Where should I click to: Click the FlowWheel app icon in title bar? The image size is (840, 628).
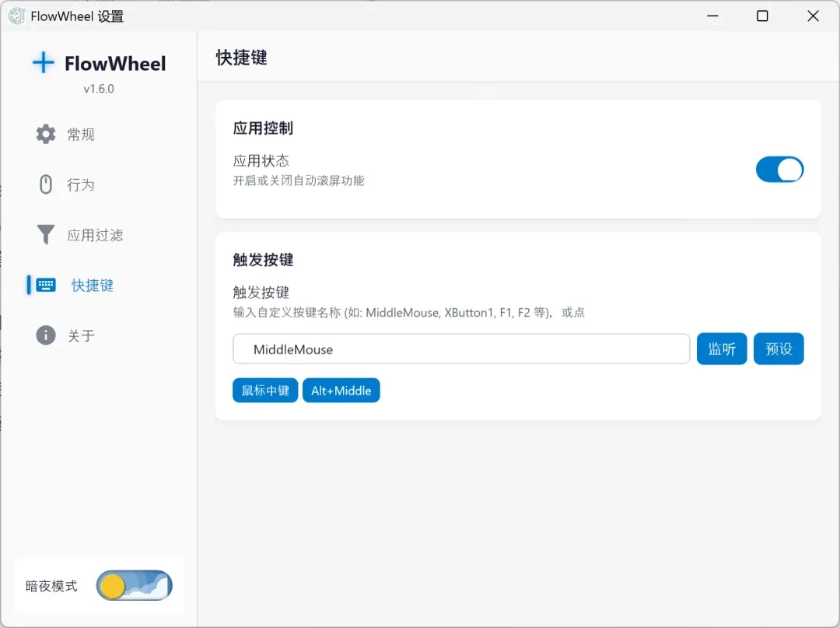(x=16, y=16)
